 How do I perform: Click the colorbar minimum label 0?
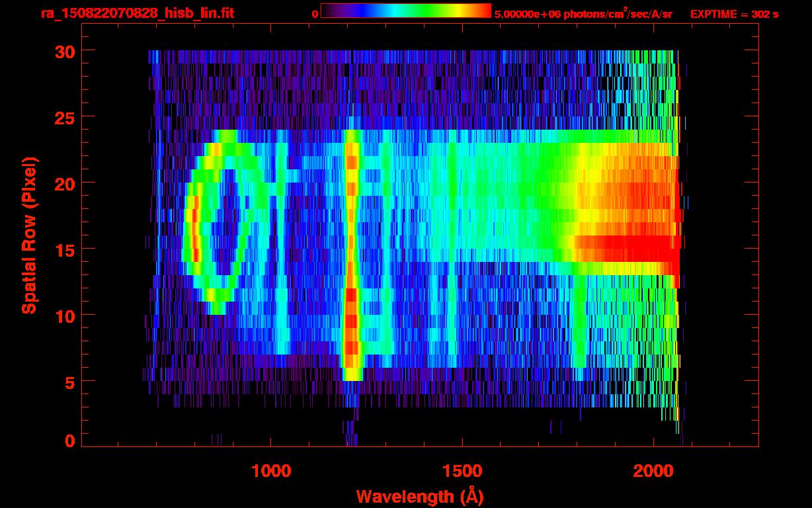(x=315, y=13)
